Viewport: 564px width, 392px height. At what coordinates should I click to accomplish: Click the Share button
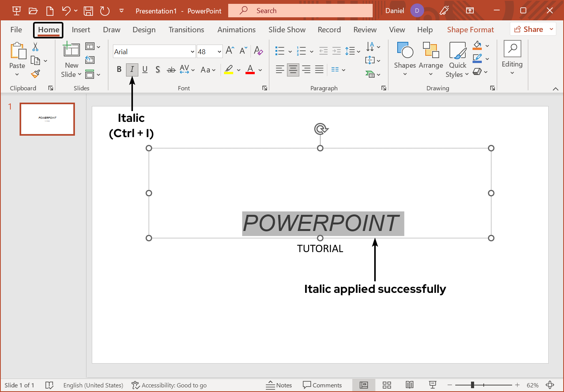pos(529,29)
